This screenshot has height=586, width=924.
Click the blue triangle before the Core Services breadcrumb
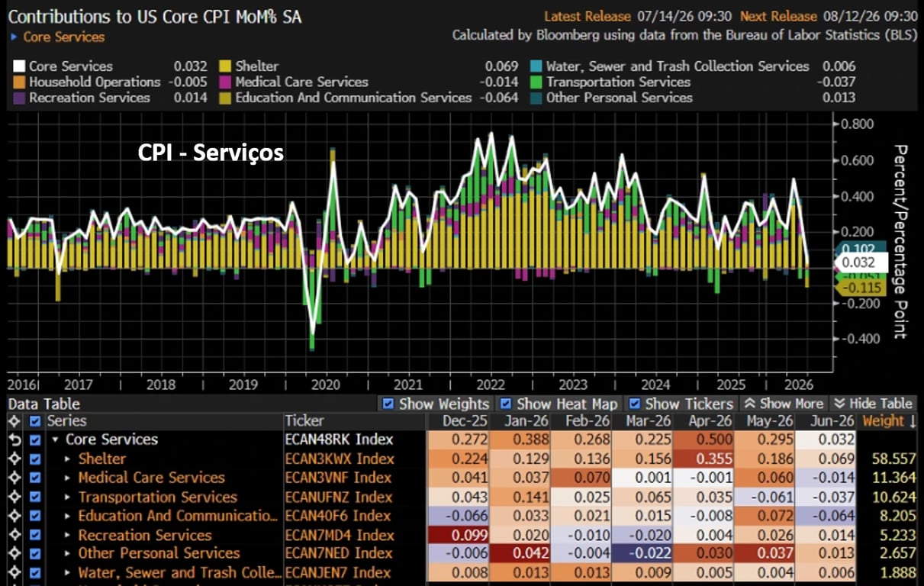coord(14,37)
